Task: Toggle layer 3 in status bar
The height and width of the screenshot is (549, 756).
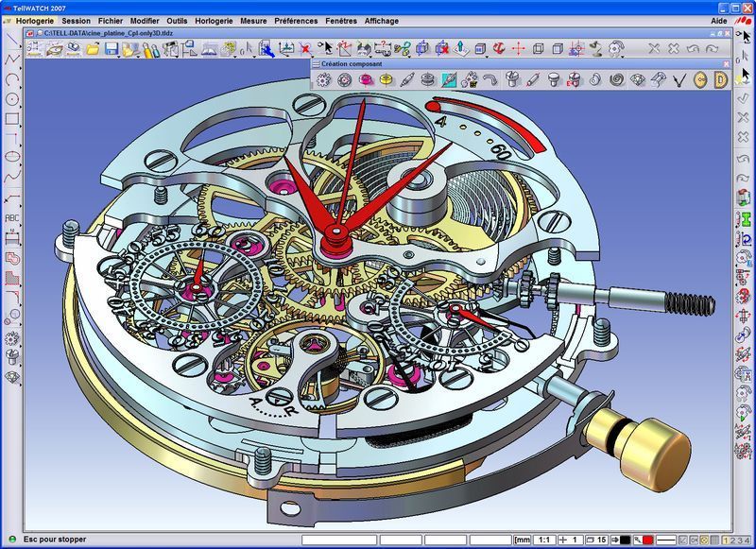Action: coord(740,540)
